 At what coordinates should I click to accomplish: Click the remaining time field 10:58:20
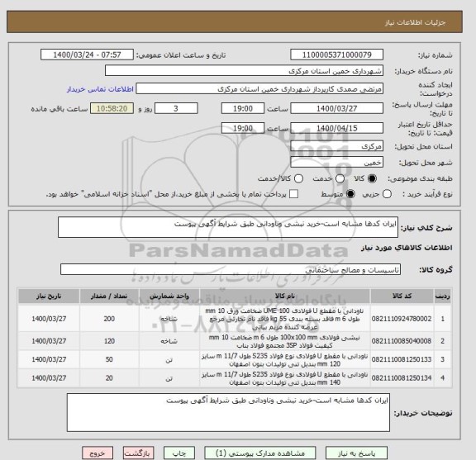point(112,108)
